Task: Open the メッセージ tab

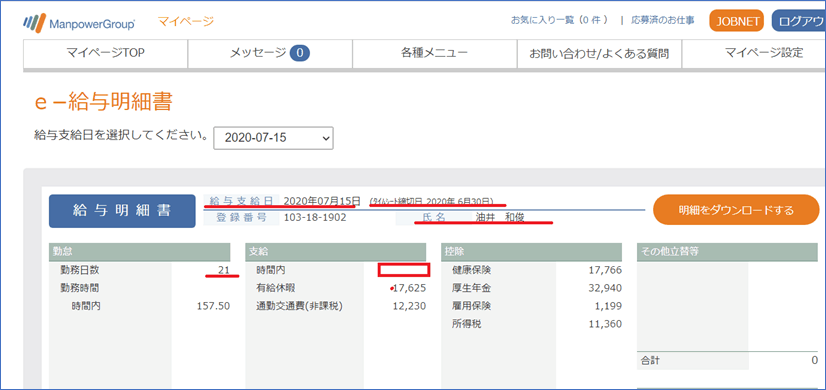Action: (x=270, y=53)
